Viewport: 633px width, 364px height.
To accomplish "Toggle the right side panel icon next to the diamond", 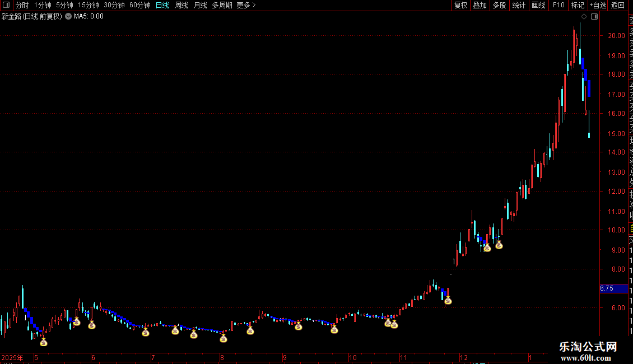I will click(x=594, y=17).
